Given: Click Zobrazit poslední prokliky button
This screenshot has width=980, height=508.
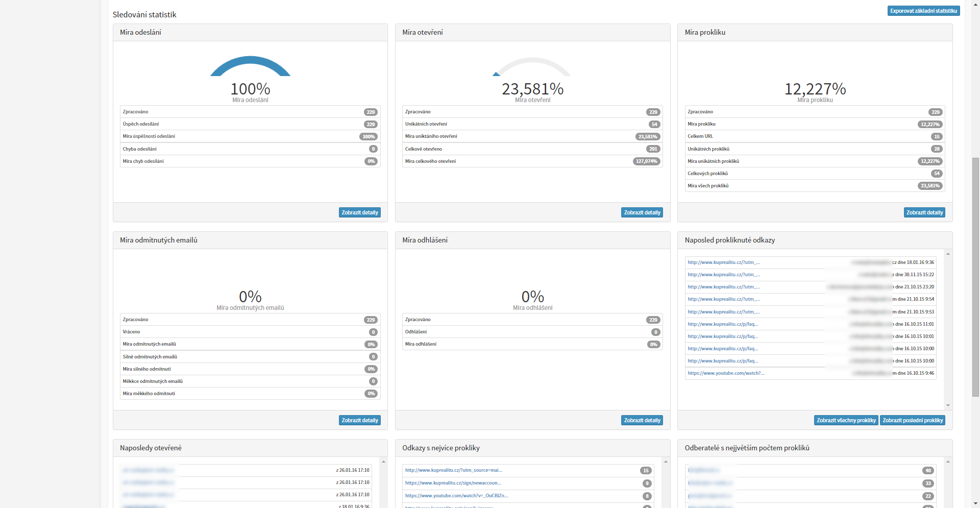Looking at the screenshot, I should (912, 420).
